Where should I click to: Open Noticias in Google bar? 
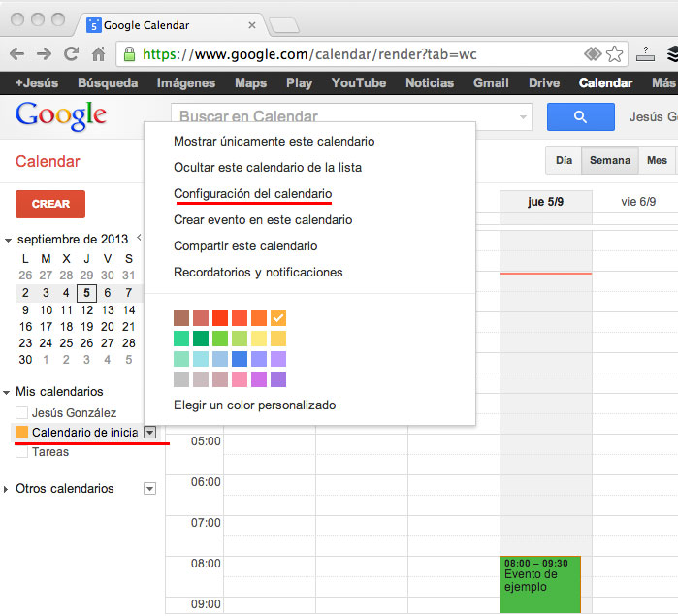(x=430, y=83)
